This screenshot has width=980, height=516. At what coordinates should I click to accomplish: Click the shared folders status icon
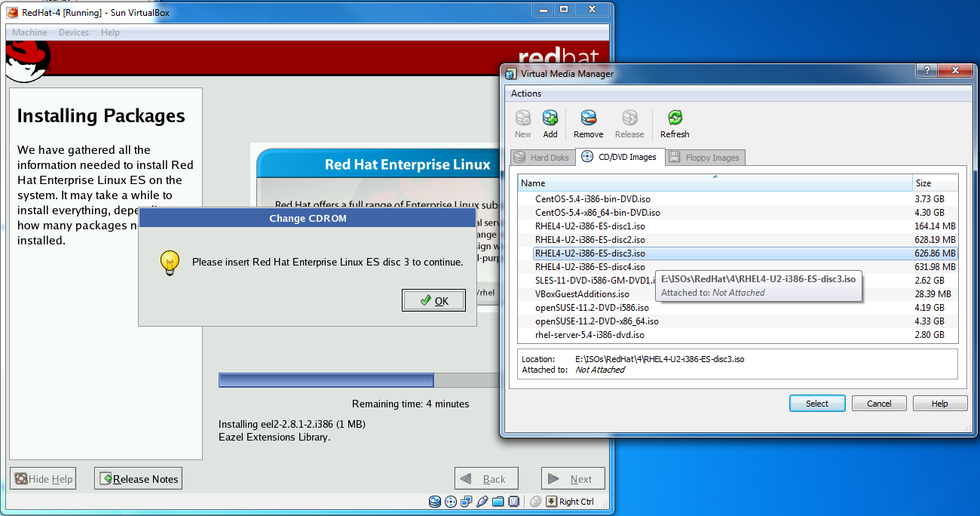pos(498,502)
